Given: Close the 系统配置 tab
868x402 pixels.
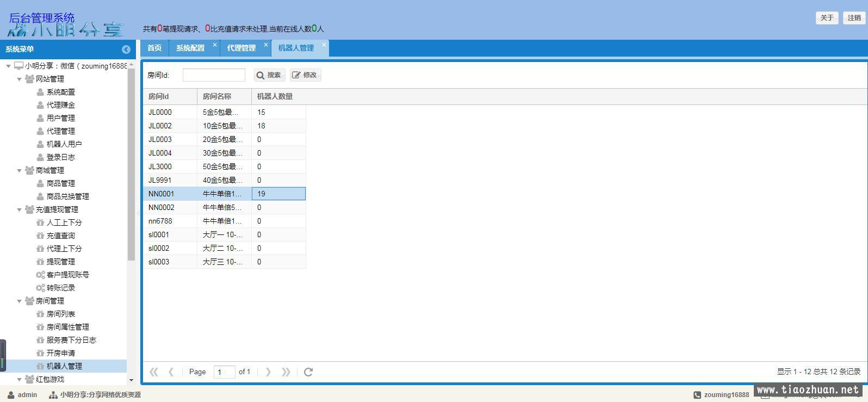Looking at the screenshot, I should (215, 45).
